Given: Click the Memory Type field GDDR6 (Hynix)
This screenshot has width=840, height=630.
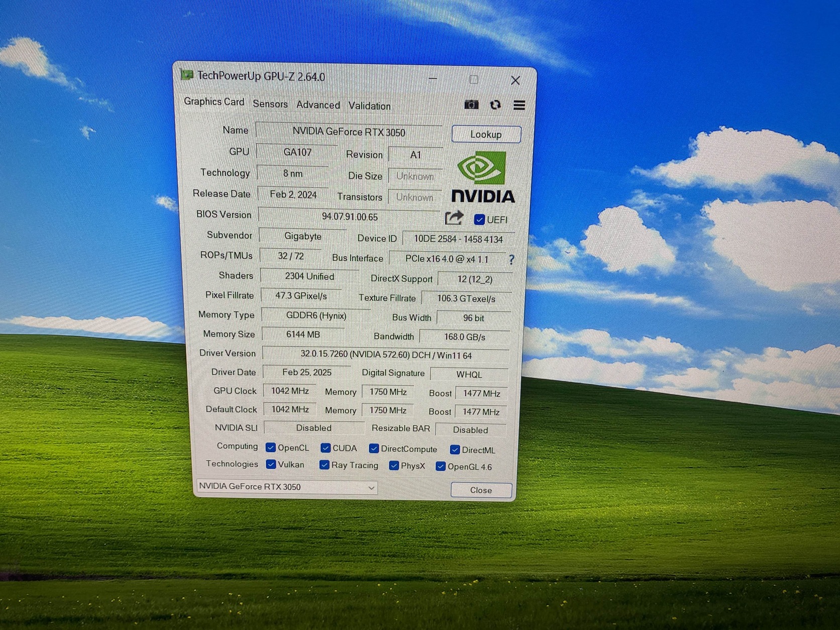Looking at the screenshot, I should [316, 316].
